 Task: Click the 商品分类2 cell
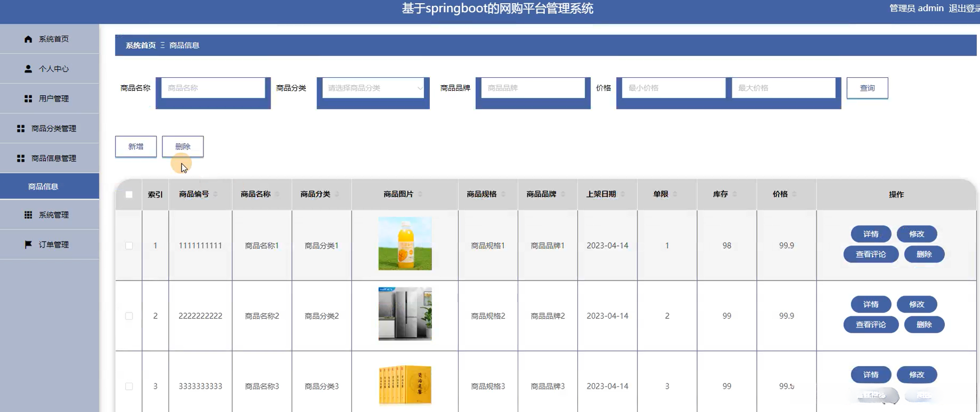[322, 316]
